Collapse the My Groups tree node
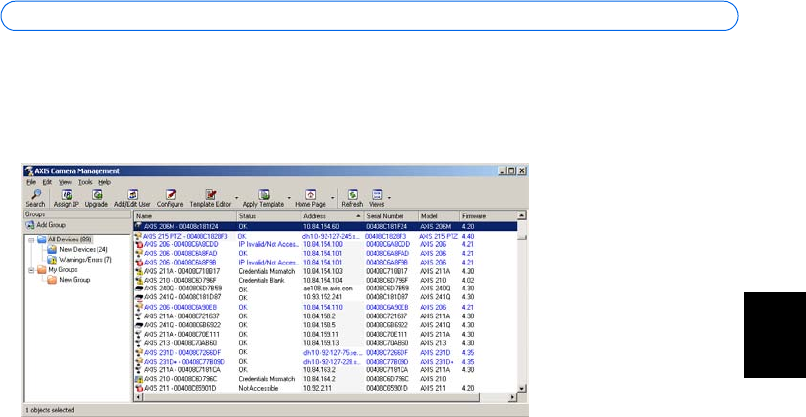Viewport: 806px width, 417px height. 31,270
